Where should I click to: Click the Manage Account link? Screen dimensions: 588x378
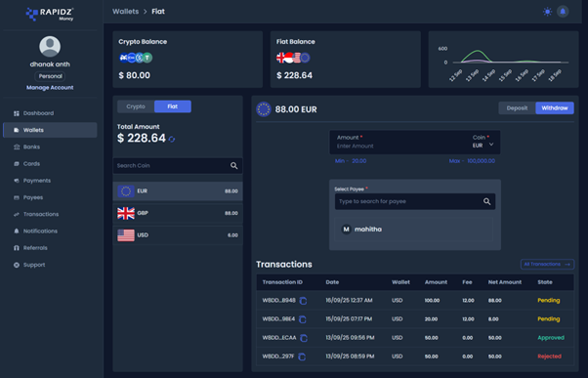coord(50,88)
